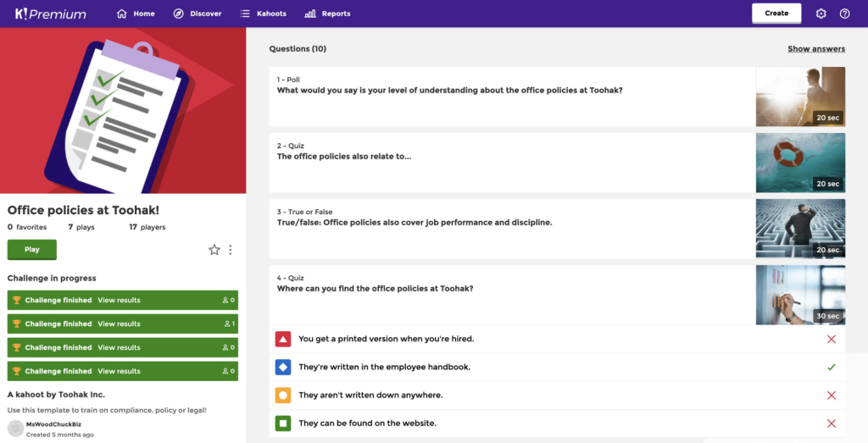Click the green square answer icon
This screenshot has height=443, width=868.
tap(283, 424)
